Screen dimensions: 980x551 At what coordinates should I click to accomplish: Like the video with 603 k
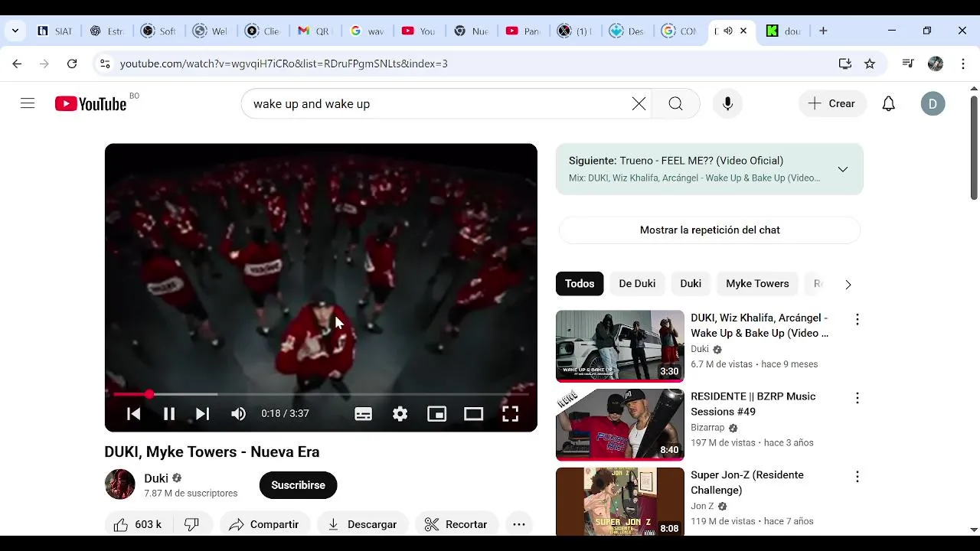[x=138, y=524]
